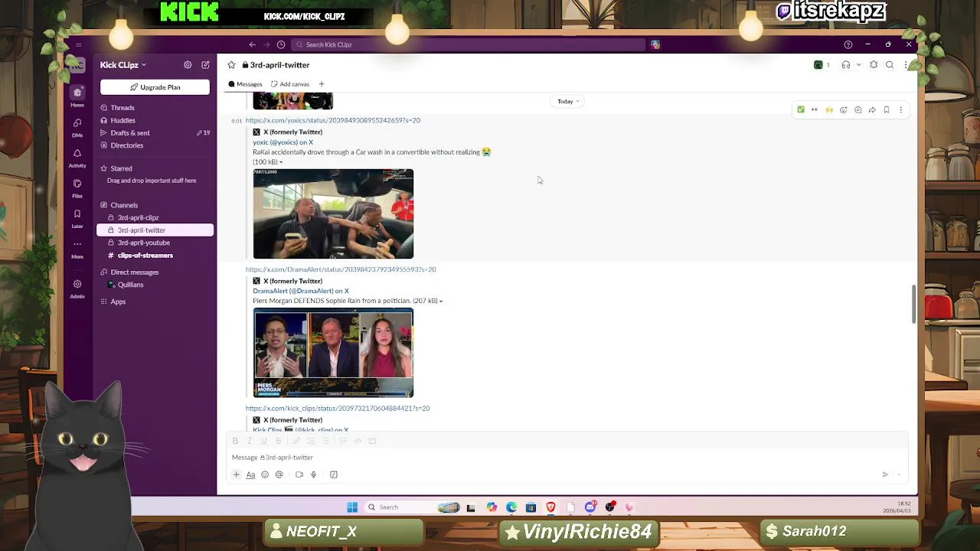Open Apps in sidebar
Image resolution: width=980 pixels, height=551 pixels.
coord(118,302)
